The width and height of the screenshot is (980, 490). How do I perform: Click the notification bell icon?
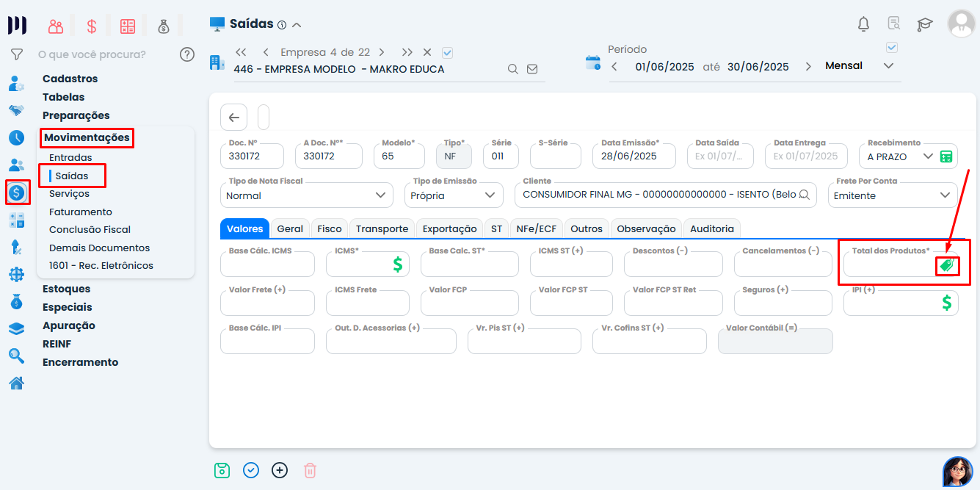pyautogui.click(x=863, y=24)
